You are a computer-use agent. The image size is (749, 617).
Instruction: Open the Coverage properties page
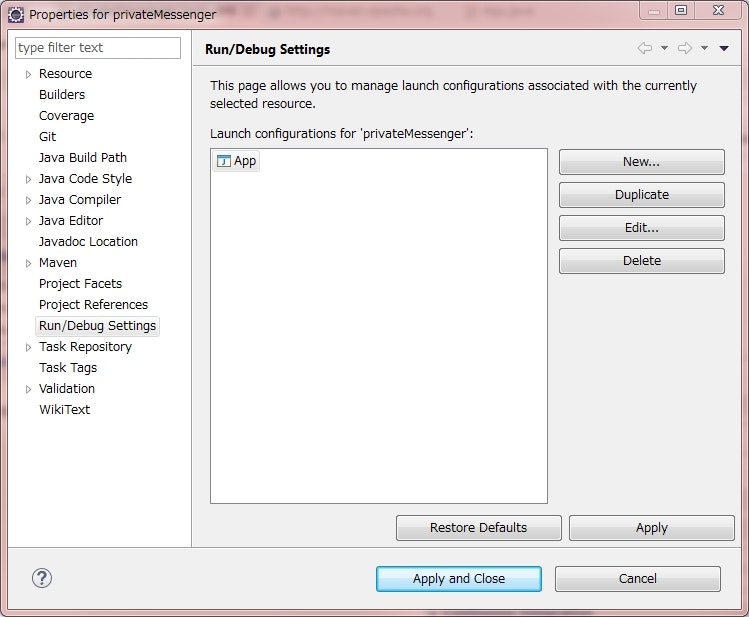[x=66, y=116]
